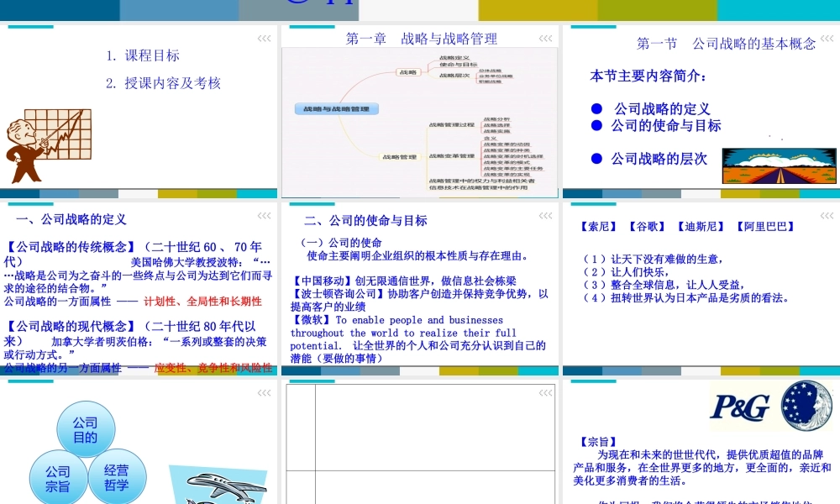The width and height of the screenshot is (840, 504).
Task: Click the line (1)让天下没有难做的生意
Action: click(654, 259)
